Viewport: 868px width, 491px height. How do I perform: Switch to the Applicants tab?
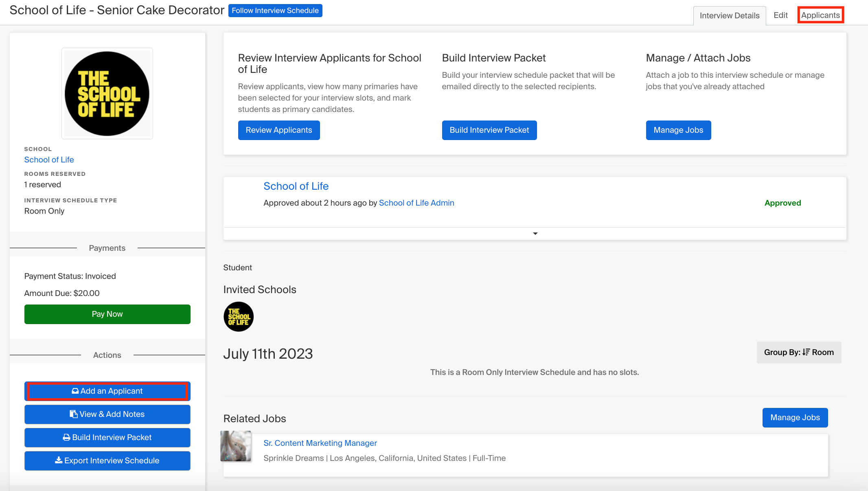tap(820, 15)
